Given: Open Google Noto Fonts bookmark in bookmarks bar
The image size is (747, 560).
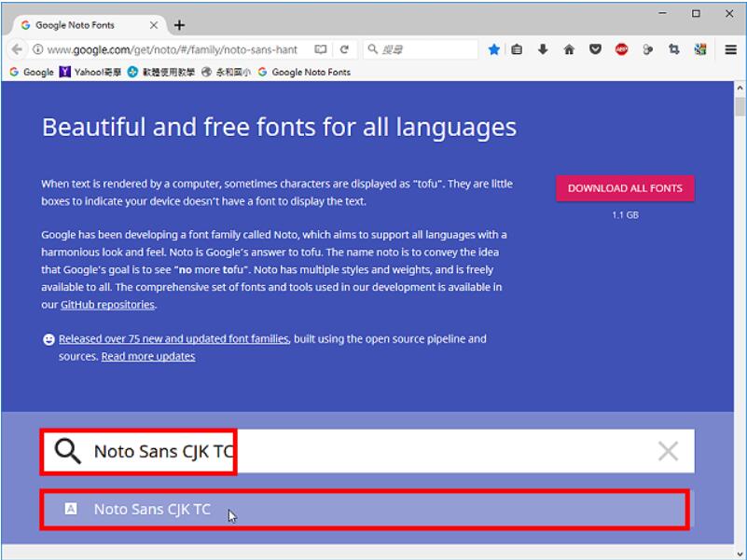Looking at the screenshot, I should (304, 72).
